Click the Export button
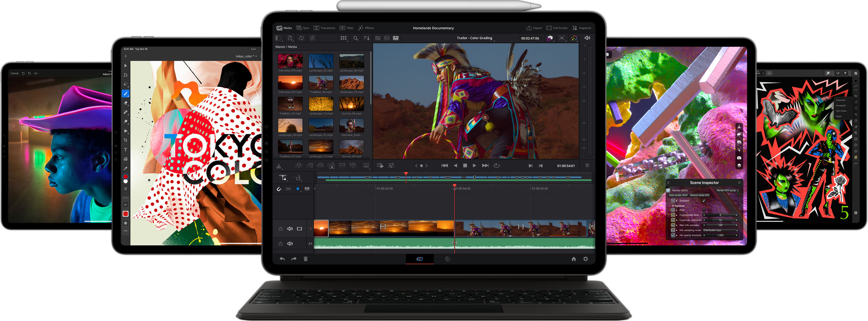Image resolution: width=868 pixels, height=321 pixels. [534, 28]
